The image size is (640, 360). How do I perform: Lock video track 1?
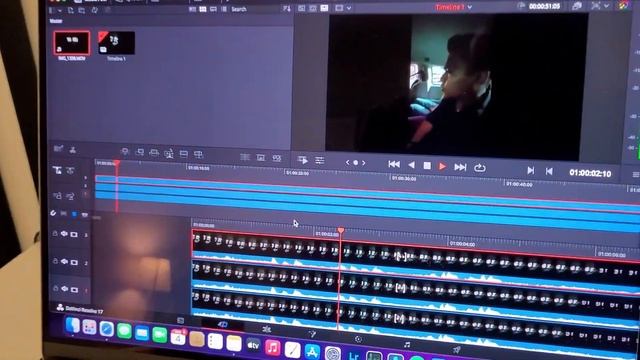point(56,288)
